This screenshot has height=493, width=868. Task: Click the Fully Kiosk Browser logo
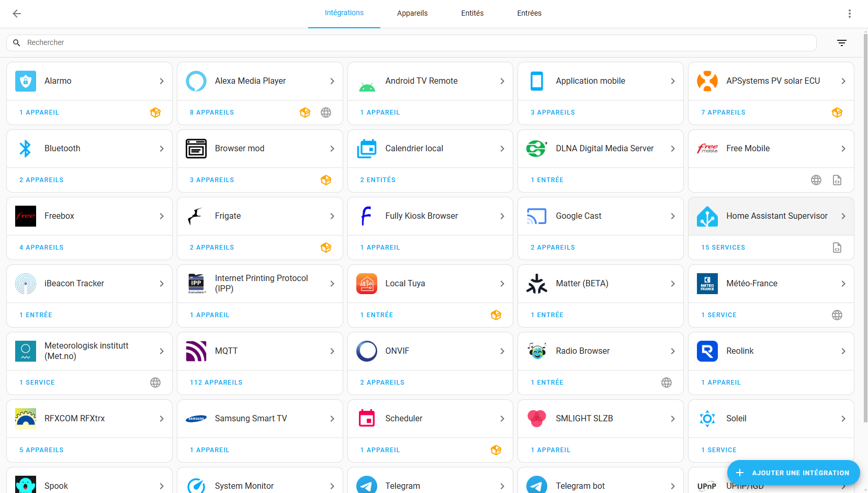[x=366, y=216]
